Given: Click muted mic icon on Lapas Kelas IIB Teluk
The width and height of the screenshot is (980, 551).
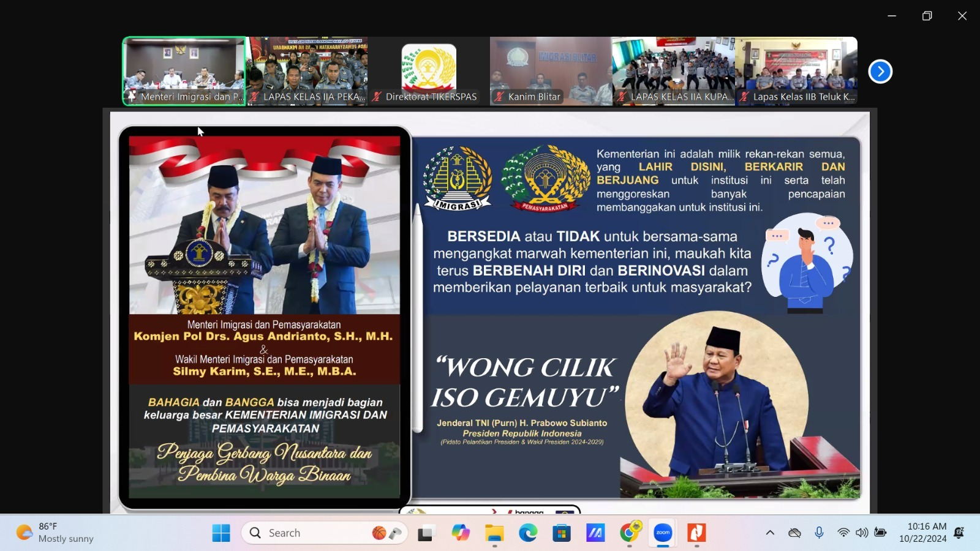Looking at the screenshot, I should click(744, 96).
